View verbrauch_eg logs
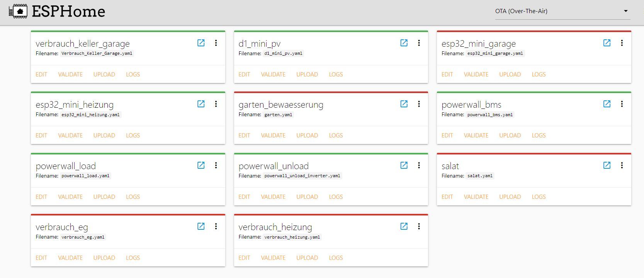 133,258
